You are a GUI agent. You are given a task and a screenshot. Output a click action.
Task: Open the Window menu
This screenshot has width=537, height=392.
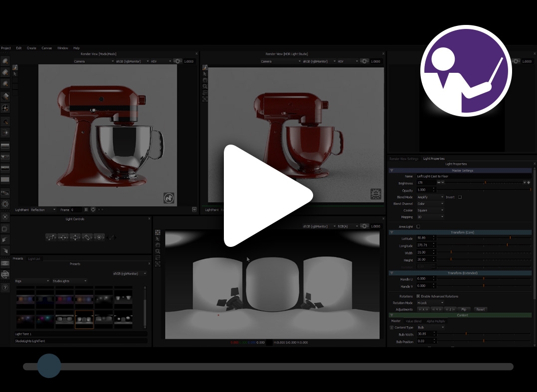click(x=63, y=48)
